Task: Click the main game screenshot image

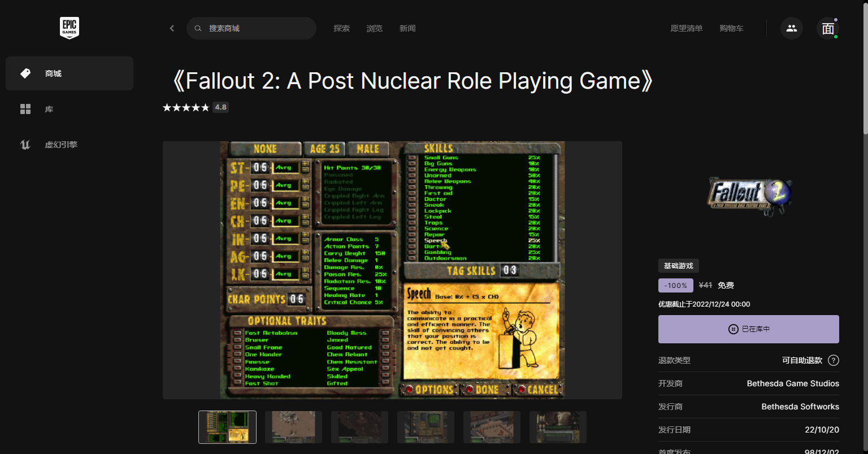Action: pyautogui.click(x=392, y=270)
